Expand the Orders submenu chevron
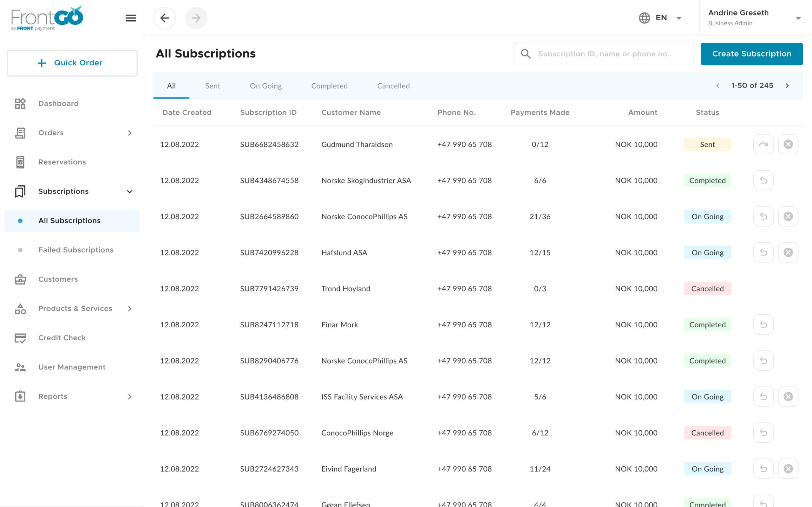Viewport: 812px width, 507px height. pyautogui.click(x=130, y=133)
